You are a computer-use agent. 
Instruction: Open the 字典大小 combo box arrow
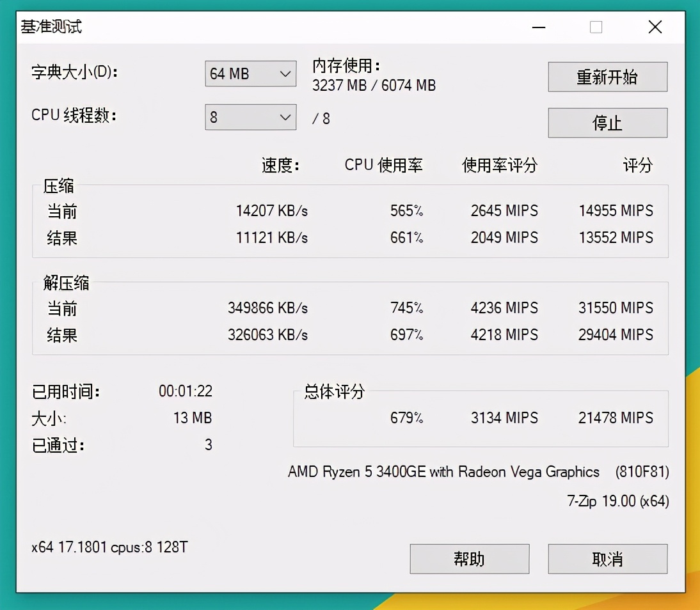click(x=285, y=74)
